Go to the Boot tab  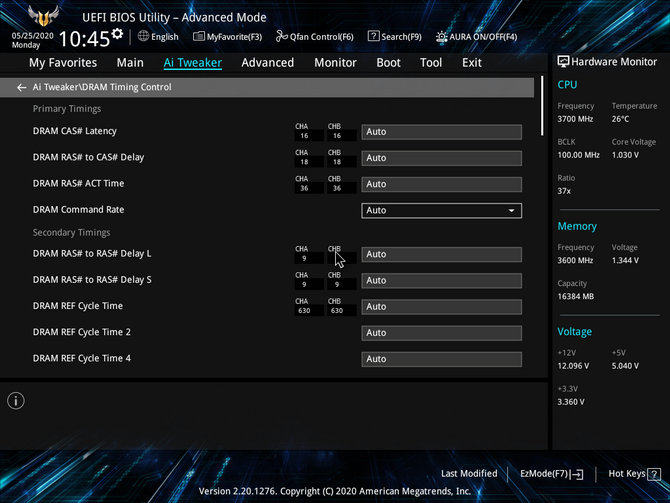pyautogui.click(x=388, y=62)
